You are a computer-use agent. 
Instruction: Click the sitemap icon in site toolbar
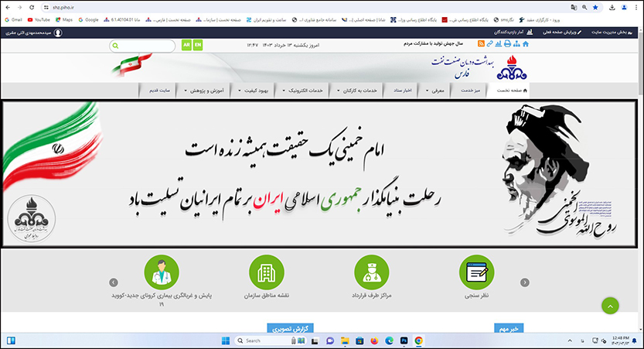516,44
